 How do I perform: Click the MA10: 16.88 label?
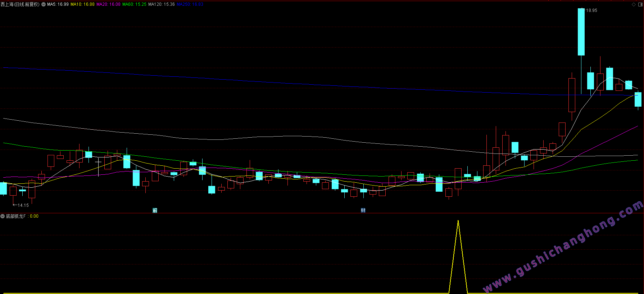click(x=82, y=4)
